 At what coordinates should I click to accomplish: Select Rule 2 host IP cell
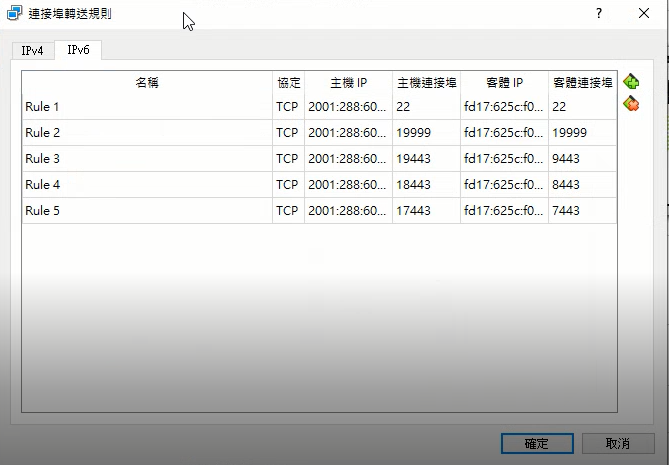(x=349, y=133)
